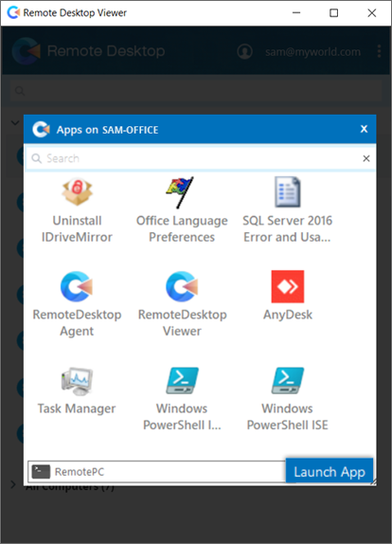
Task: Close the Apps on SAM-OFFICE dialog
Action: [364, 129]
